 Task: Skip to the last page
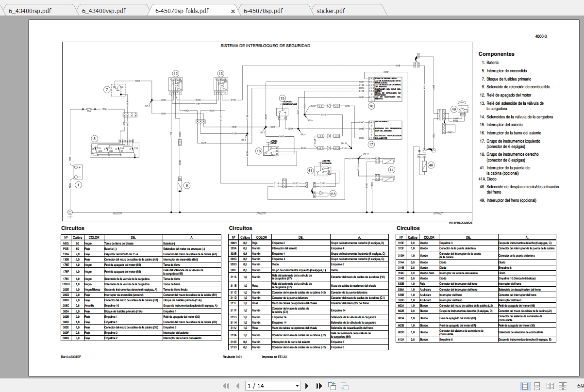click(318, 386)
